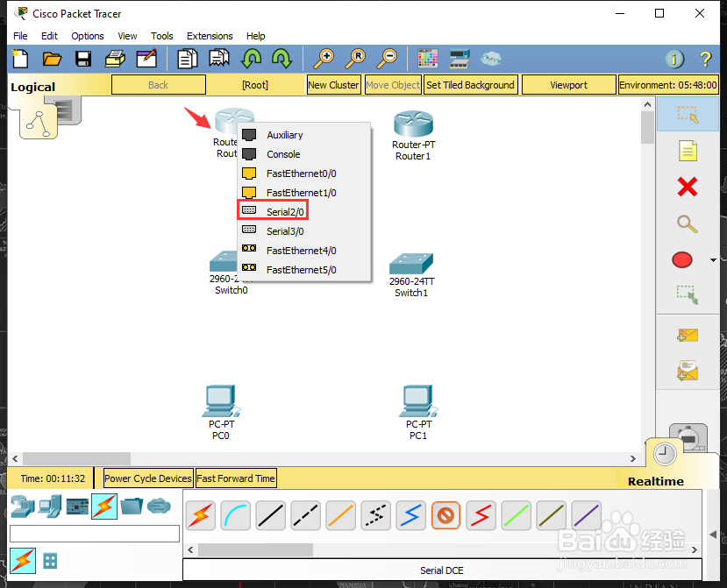
Task: Choose the Resize Shape tool
Action: click(x=688, y=294)
